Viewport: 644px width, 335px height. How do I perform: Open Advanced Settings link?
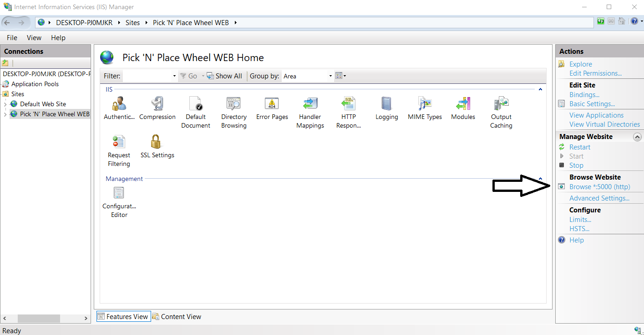599,198
